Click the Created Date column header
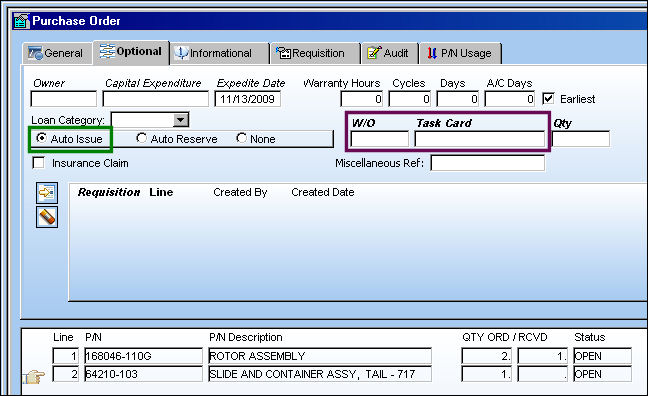This screenshot has width=648, height=396. (323, 192)
